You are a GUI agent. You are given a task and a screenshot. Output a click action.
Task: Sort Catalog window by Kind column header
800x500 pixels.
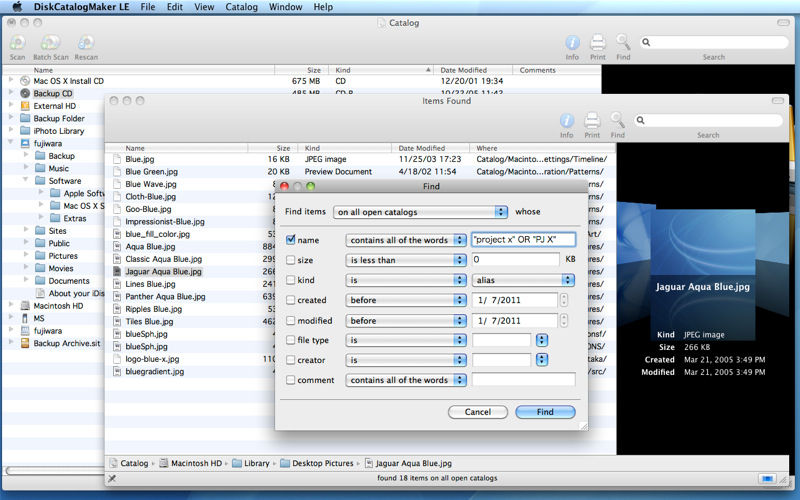(x=383, y=70)
